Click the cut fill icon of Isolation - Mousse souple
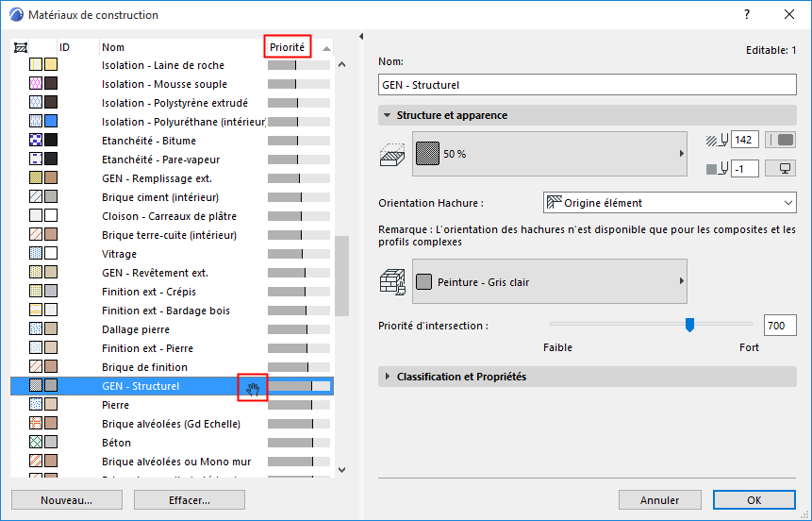This screenshot has height=521, width=812. [36, 83]
